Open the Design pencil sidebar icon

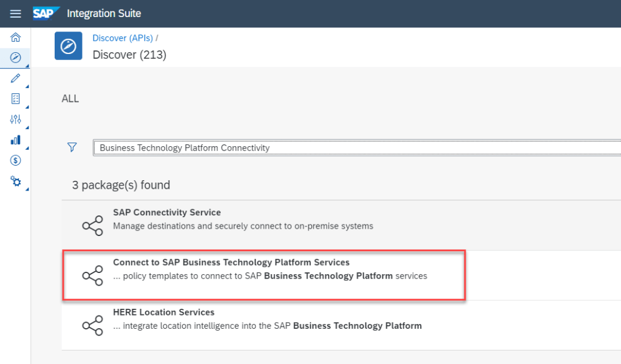pyautogui.click(x=16, y=78)
